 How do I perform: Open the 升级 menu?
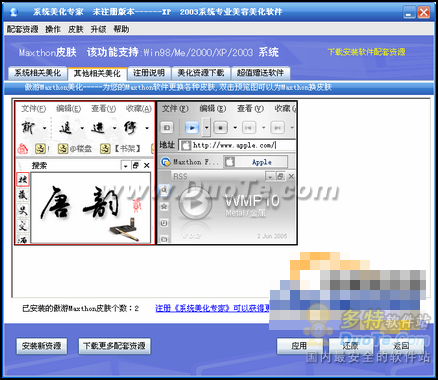point(98,29)
